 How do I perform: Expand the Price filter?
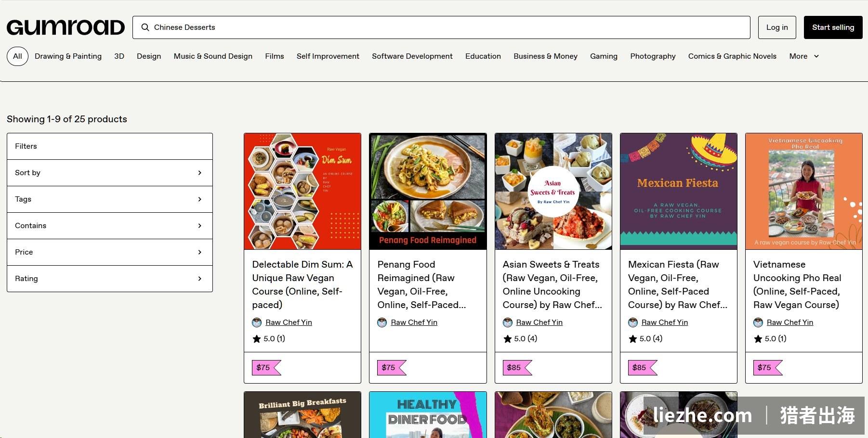click(x=110, y=252)
